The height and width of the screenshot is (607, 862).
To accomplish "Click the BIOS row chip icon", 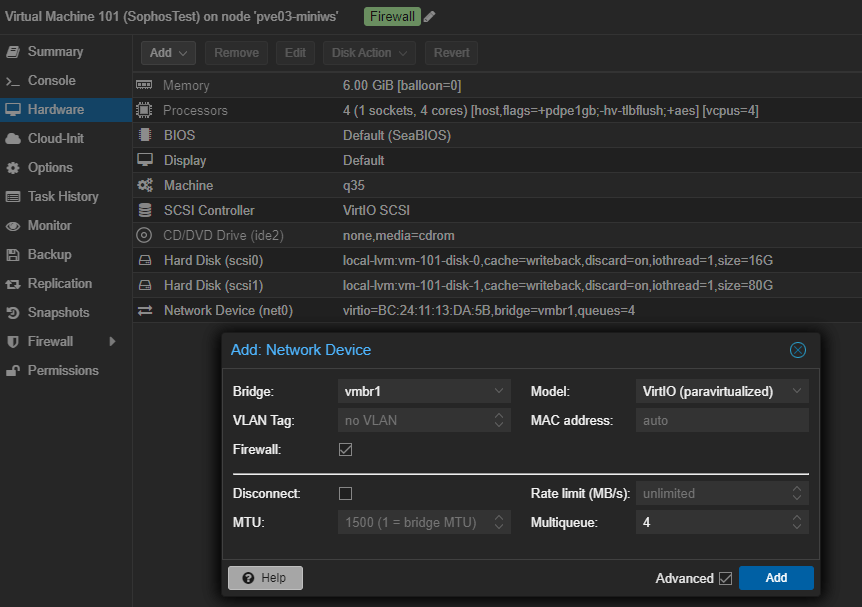I will click(145, 135).
